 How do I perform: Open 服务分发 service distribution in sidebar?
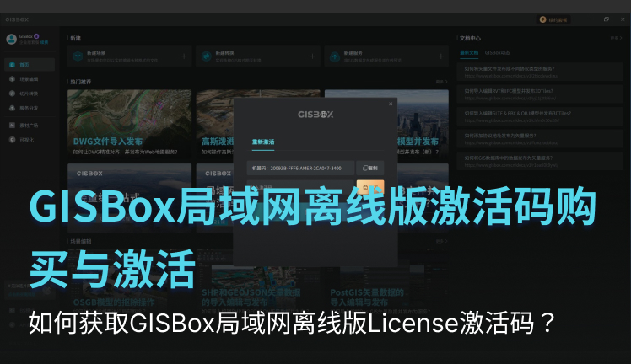tap(25, 108)
